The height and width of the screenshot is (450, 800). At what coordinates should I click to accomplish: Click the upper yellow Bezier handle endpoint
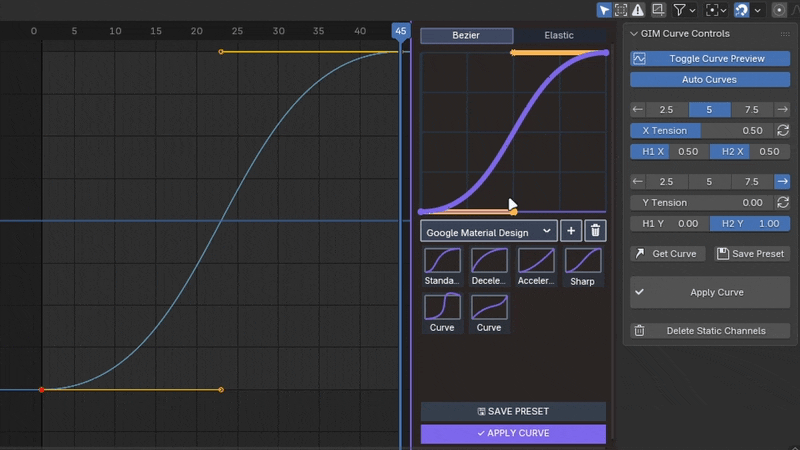[221, 52]
